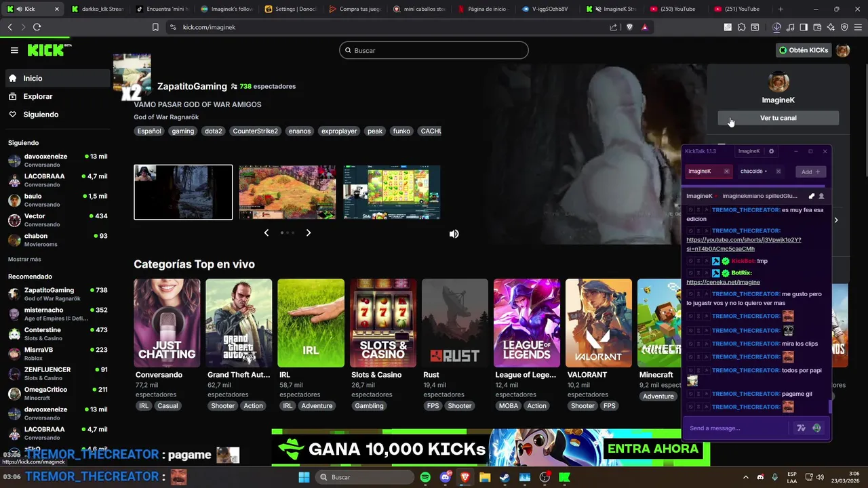This screenshot has width=868, height=488.
Task: Open followed channel Vector in the sidebar
Action: point(57,220)
